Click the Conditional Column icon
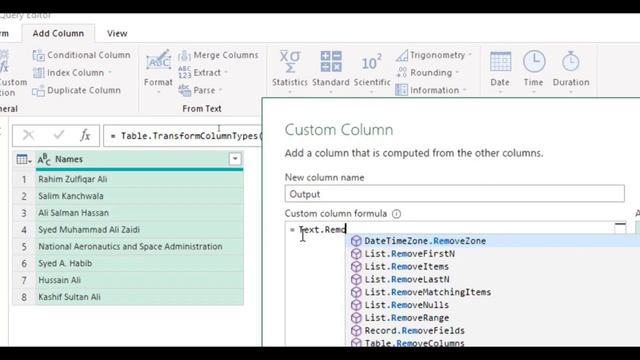 [39, 55]
